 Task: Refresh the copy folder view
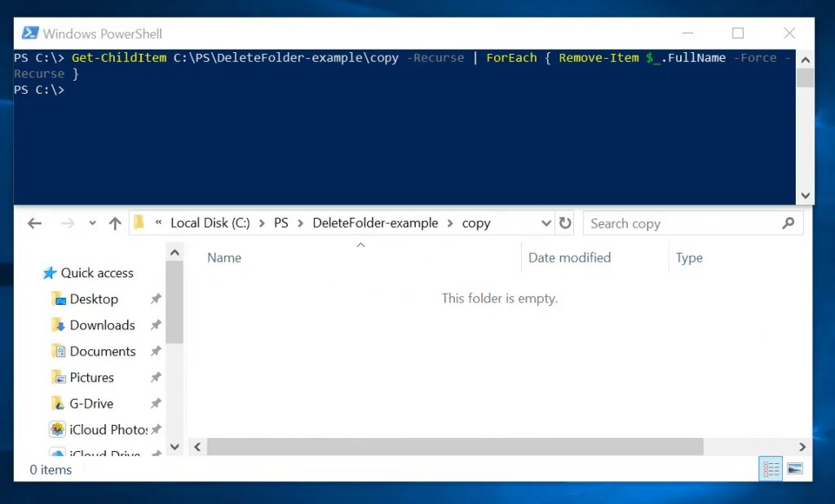pos(565,223)
